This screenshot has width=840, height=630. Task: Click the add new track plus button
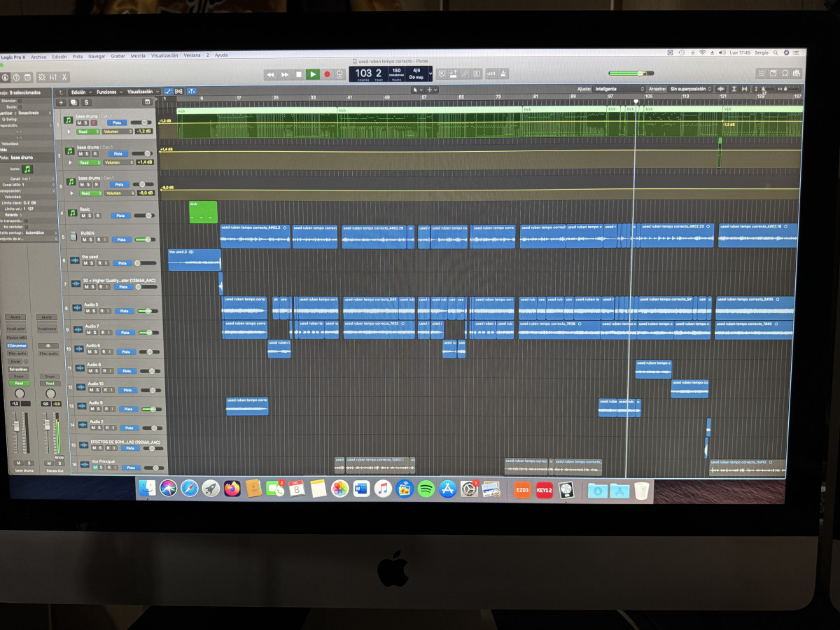click(x=61, y=102)
